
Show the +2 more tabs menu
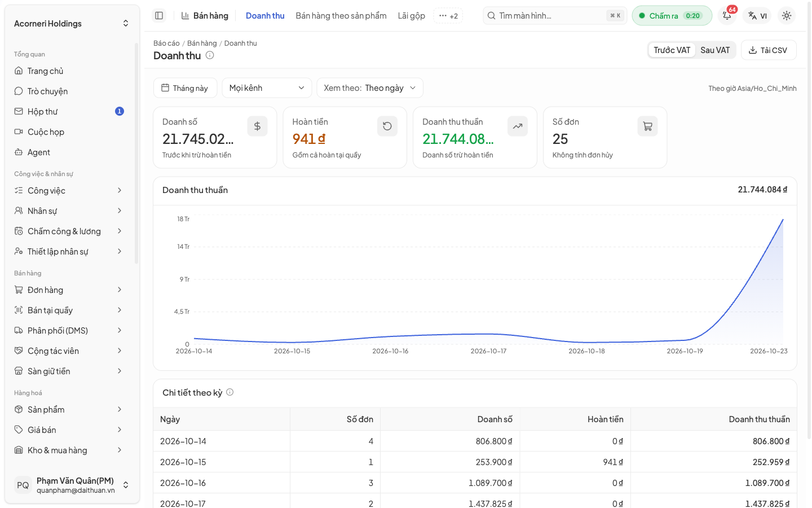[448, 16]
